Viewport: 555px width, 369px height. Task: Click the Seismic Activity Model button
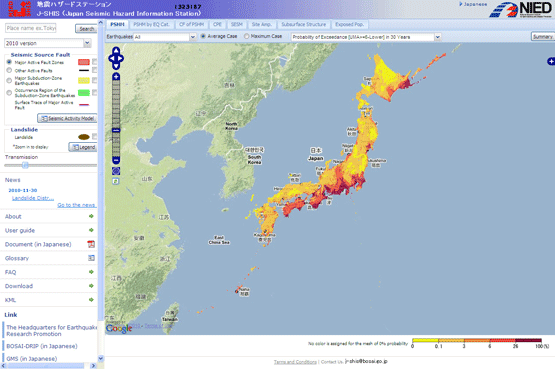(x=67, y=118)
